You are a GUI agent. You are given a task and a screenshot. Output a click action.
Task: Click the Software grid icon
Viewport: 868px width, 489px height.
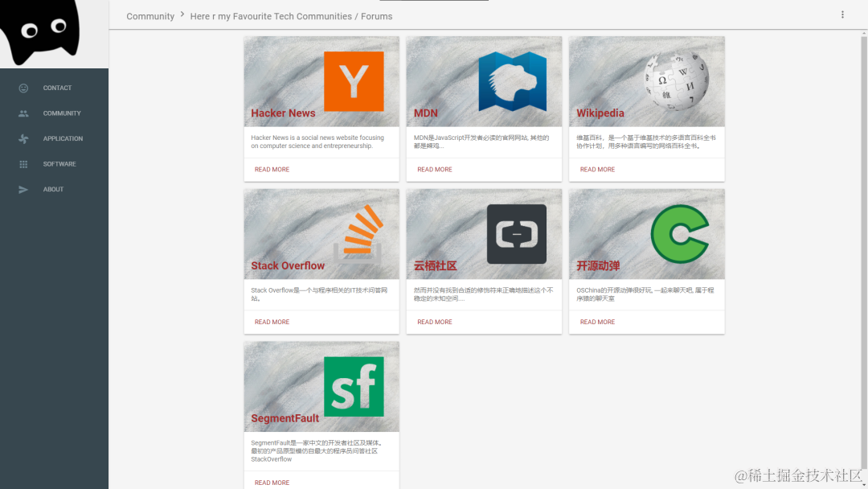[23, 164]
